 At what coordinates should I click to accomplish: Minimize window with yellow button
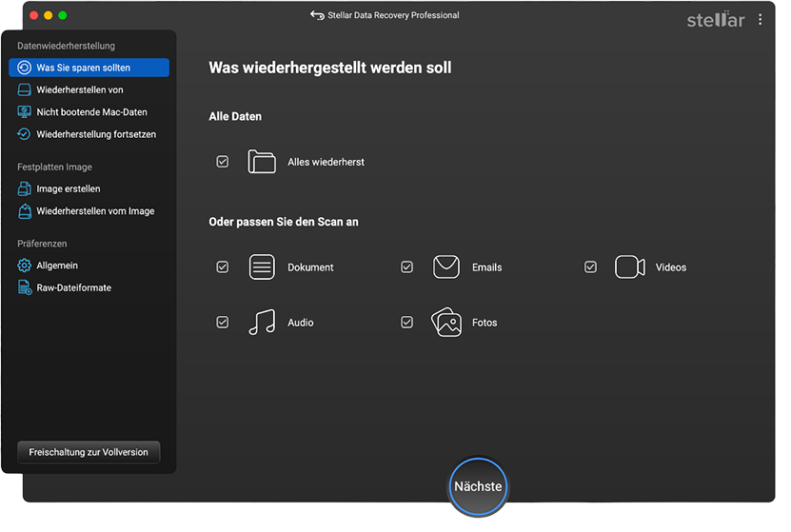click(x=48, y=15)
